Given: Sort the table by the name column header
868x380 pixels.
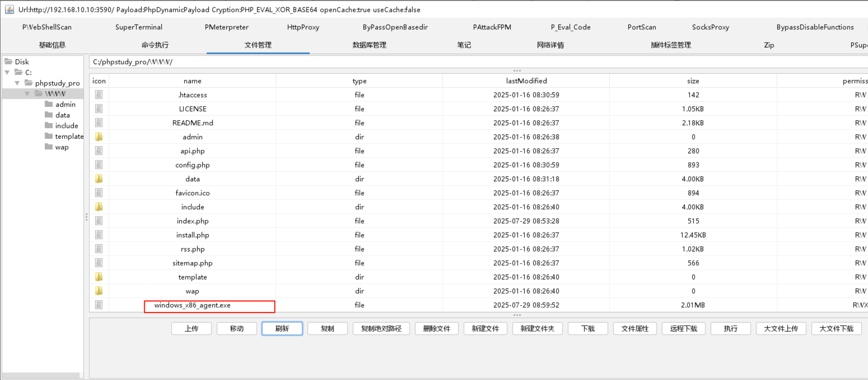Looking at the screenshot, I should [192, 81].
